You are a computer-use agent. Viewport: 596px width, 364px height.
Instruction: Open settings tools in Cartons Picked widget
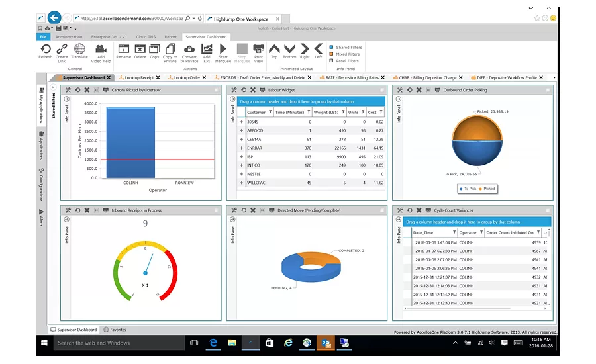point(68,90)
